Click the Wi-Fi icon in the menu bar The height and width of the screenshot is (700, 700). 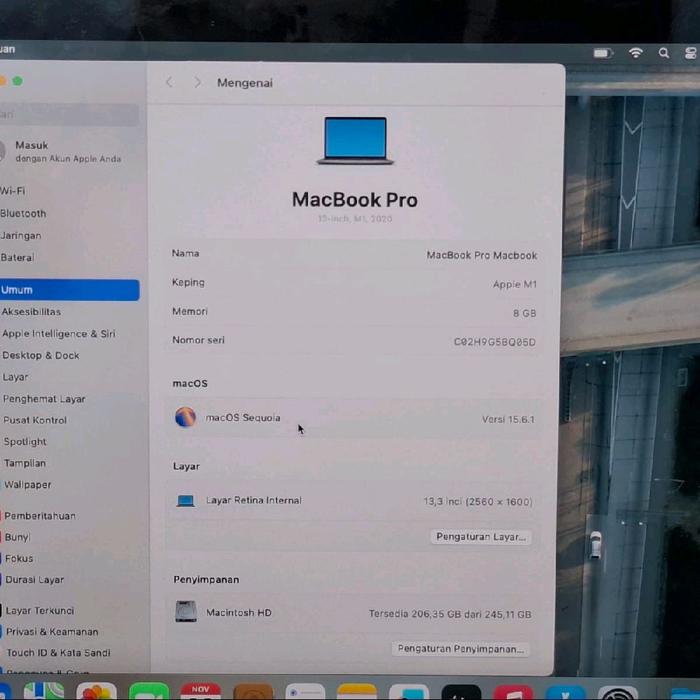[635, 52]
